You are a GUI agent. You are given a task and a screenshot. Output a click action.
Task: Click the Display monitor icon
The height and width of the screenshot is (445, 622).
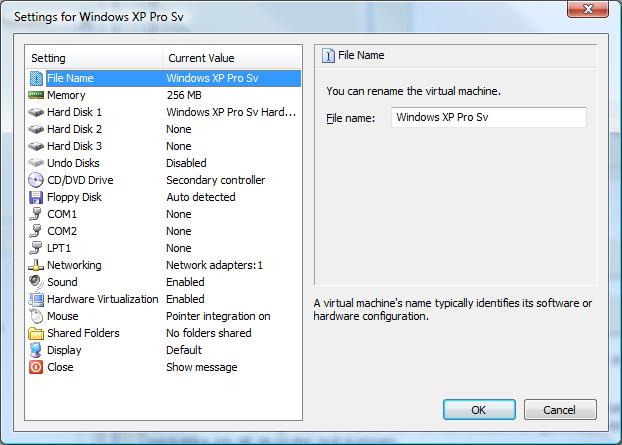[36, 350]
